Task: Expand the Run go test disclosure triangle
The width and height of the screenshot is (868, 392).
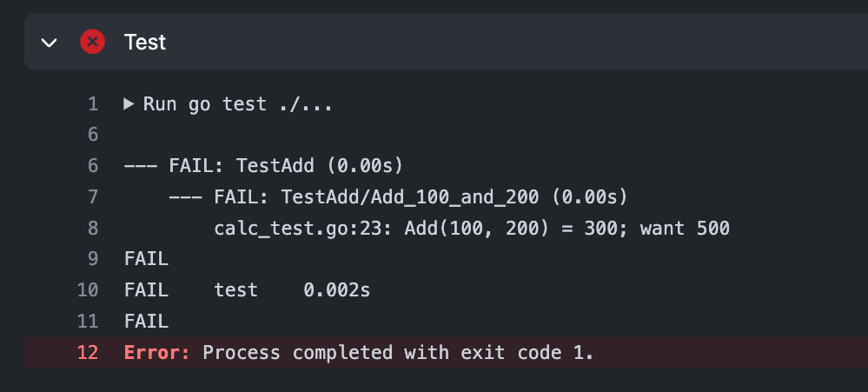Action: click(129, 103)
